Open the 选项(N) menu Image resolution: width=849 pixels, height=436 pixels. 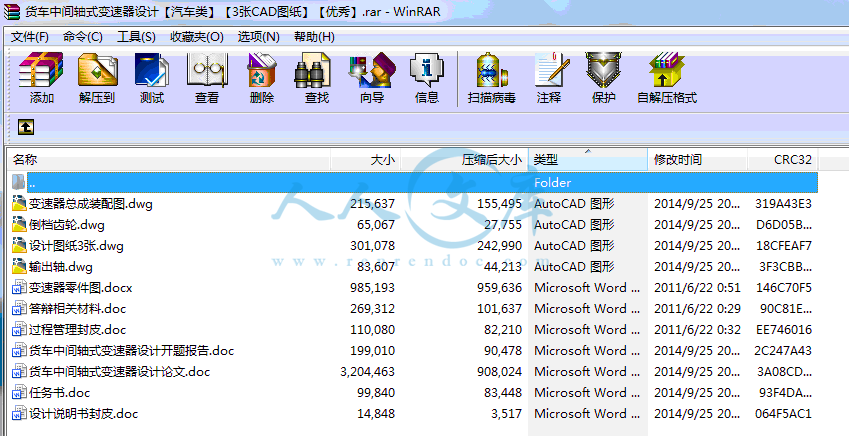258,37
